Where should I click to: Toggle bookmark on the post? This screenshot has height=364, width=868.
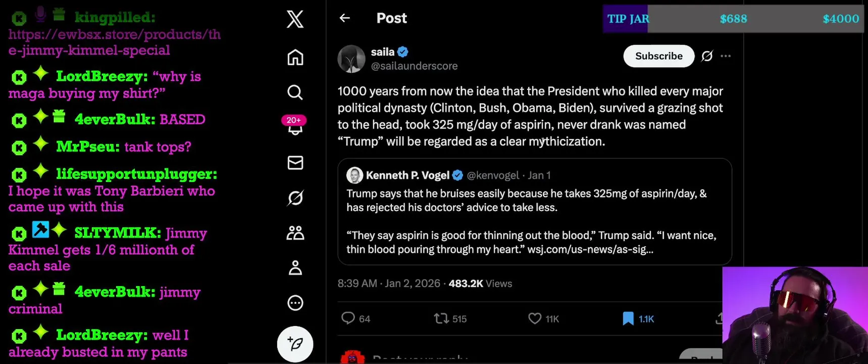click(628, 318)
